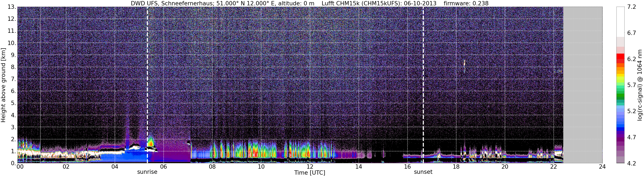
Task: Click the gray no-data region after 22 UTC
Action: 583,85
